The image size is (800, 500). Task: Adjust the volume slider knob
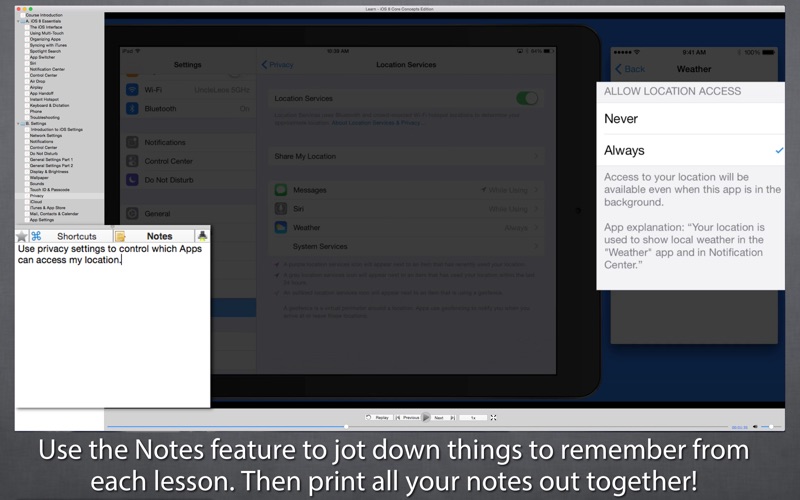click(x=771, y=427)
